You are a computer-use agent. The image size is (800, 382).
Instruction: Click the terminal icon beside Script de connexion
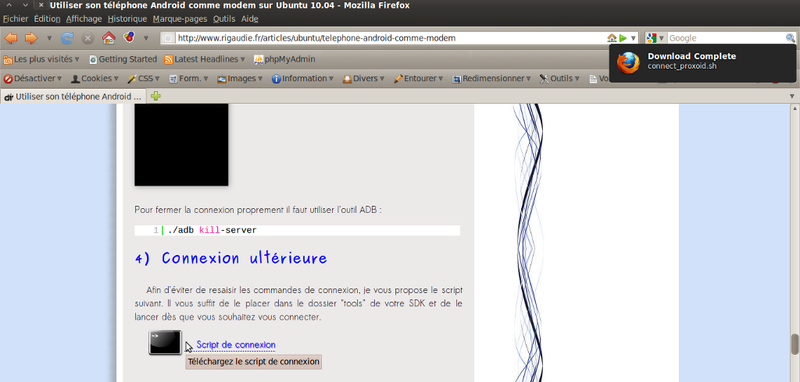tap(165, 342)
